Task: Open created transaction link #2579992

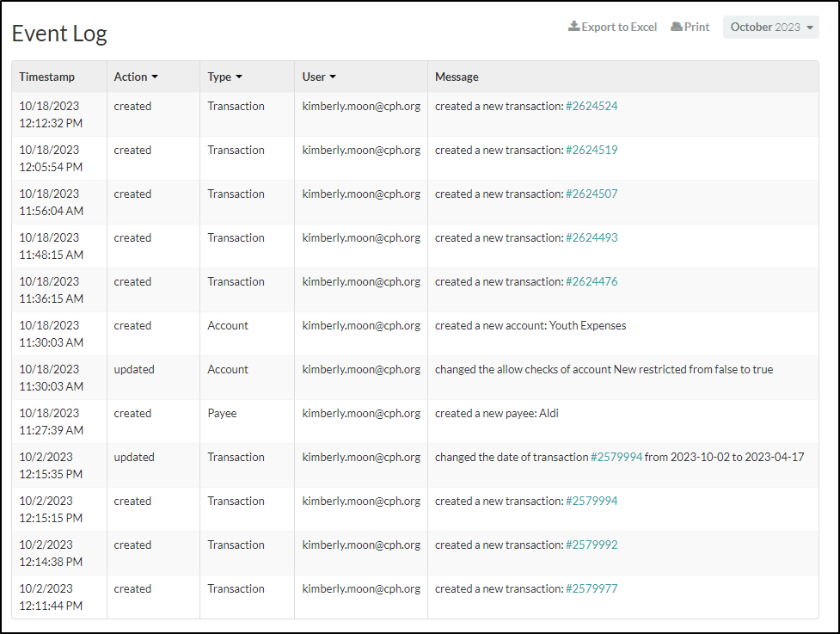Action: point(592,545)
